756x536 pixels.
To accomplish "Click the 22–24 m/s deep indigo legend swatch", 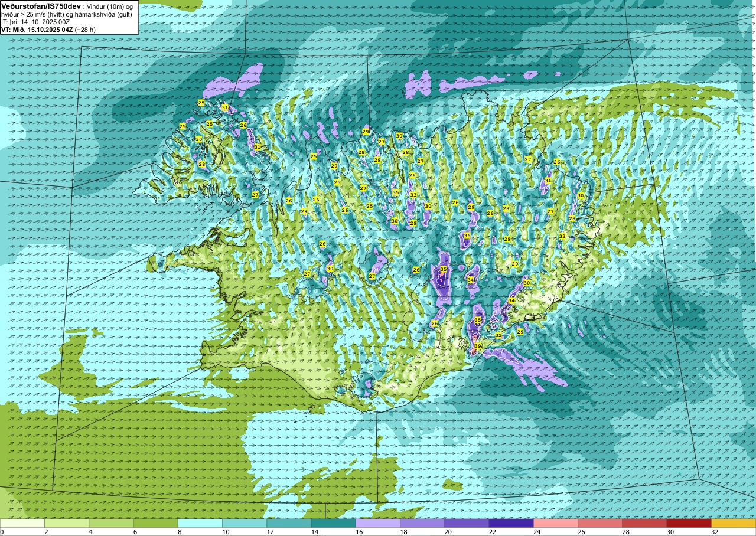I will (511, 523).
